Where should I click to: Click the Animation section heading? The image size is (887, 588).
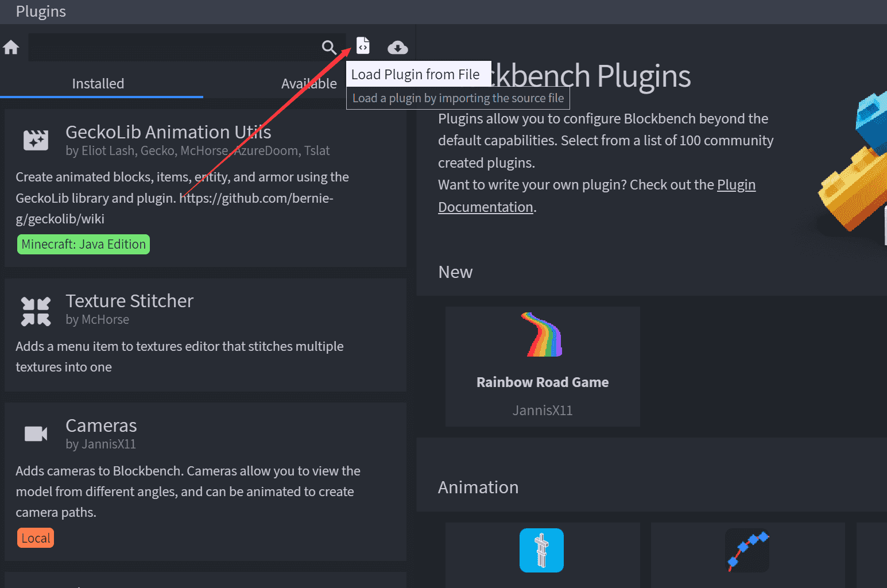point(478,488)
